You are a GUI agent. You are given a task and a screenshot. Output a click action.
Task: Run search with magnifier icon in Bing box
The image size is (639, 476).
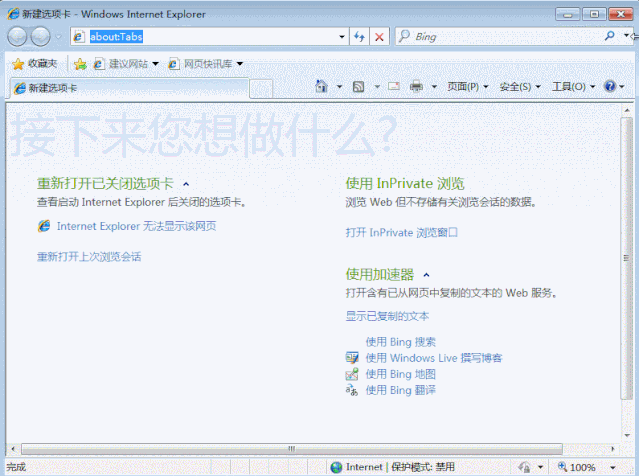pyautogui.click(x=610, y=36)
